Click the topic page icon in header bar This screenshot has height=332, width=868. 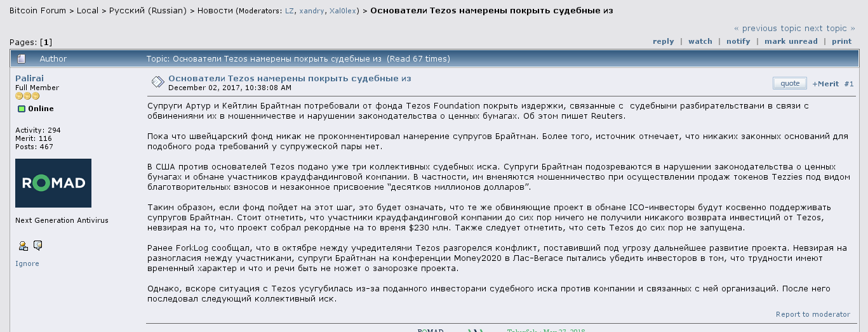tap(22, 59)
